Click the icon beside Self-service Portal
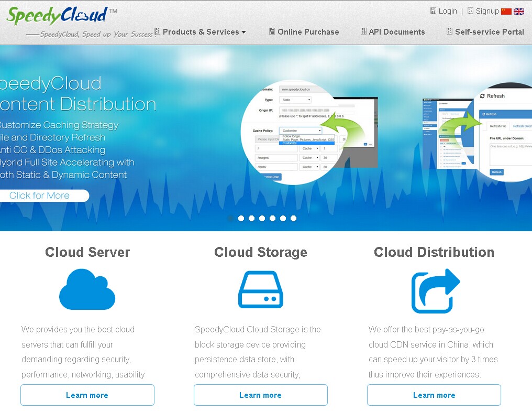Viewport: 532px width, 411px height. coord(450,31)
